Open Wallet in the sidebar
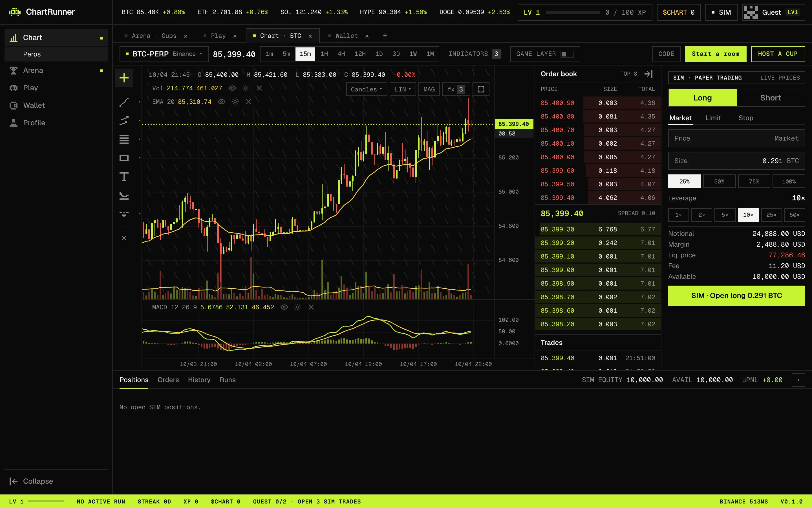 [x=56, y=106]
